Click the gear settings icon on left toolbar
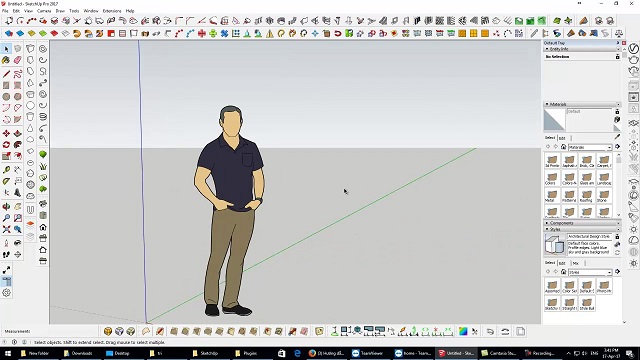Screen dimensions: 640x360 tap(7, 293)
